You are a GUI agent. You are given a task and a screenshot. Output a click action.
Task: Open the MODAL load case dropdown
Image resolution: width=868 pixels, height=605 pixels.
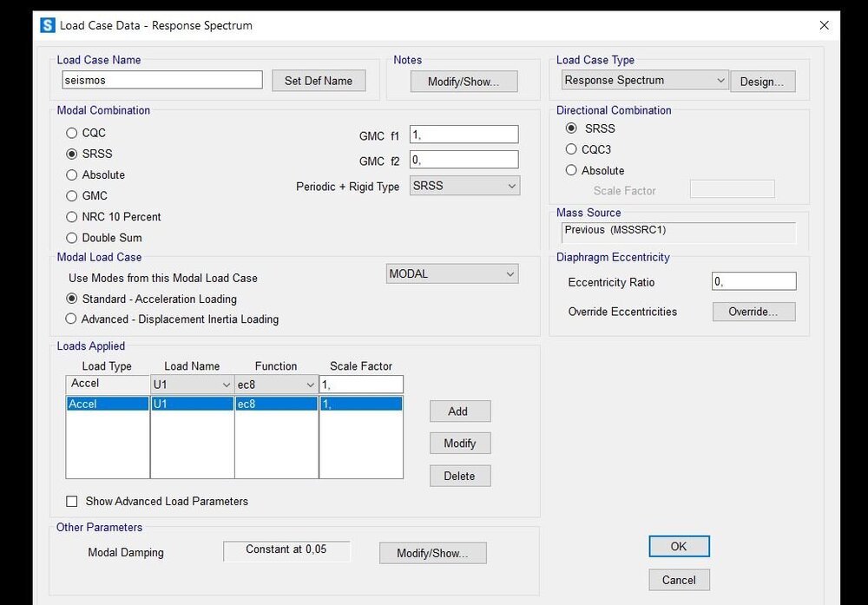(x=451, y=274)
